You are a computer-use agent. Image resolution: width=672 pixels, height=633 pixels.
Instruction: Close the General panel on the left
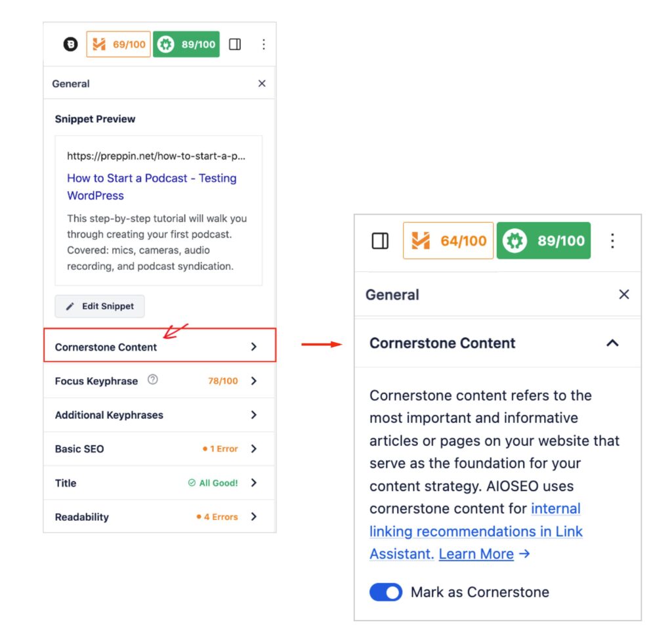coord(262,83)
